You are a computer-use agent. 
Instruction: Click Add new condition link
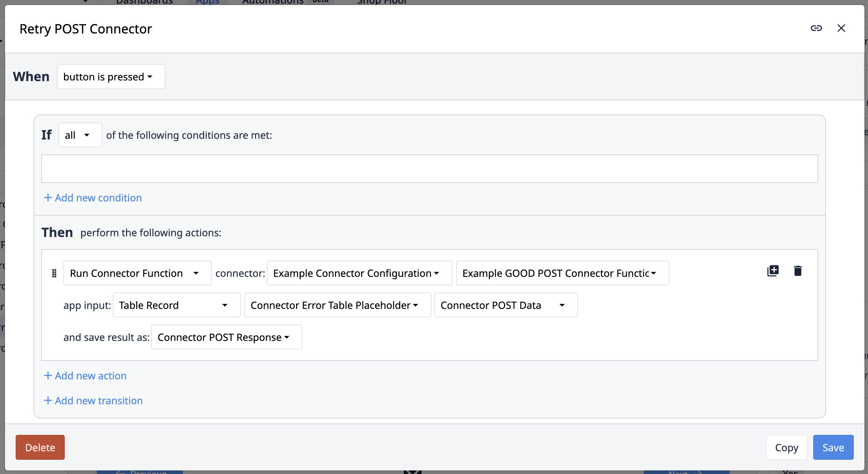coord(93,197)
